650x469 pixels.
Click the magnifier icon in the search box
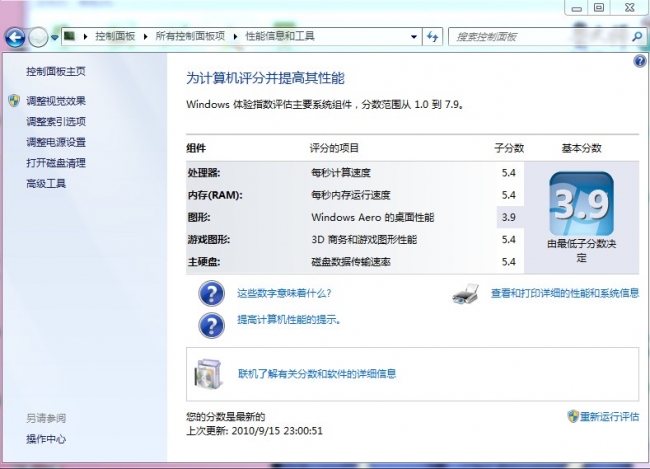point(638,37)
